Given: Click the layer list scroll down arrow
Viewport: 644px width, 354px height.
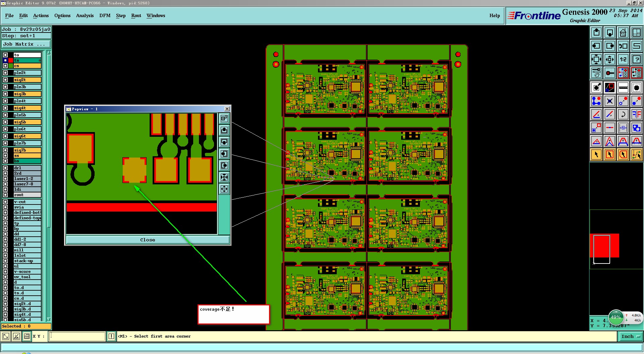Looking at the screenshot, I should point(49,319).
